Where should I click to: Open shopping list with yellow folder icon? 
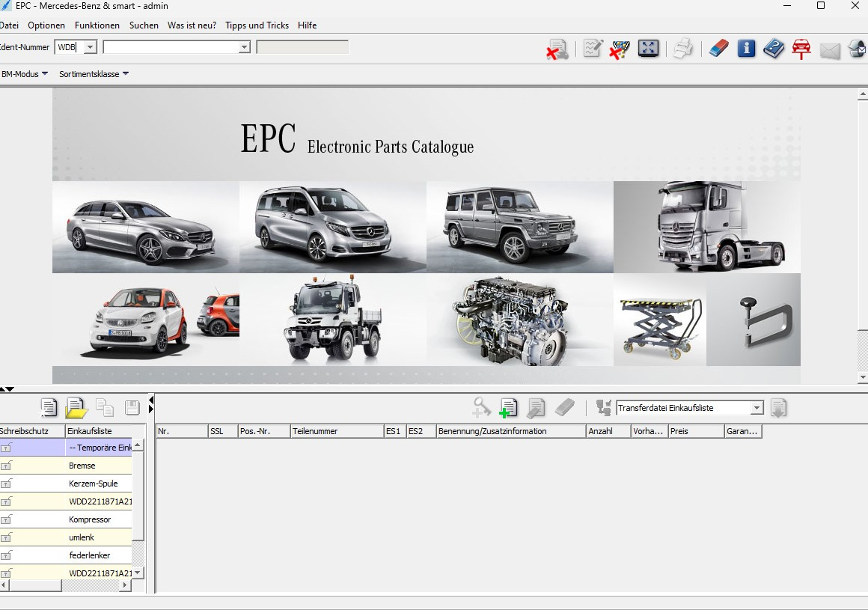(x=76, y=408)
